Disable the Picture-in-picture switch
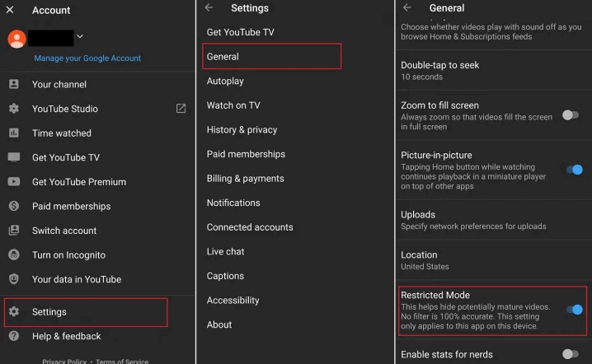The image size is (592, 364). coord(574,170)
